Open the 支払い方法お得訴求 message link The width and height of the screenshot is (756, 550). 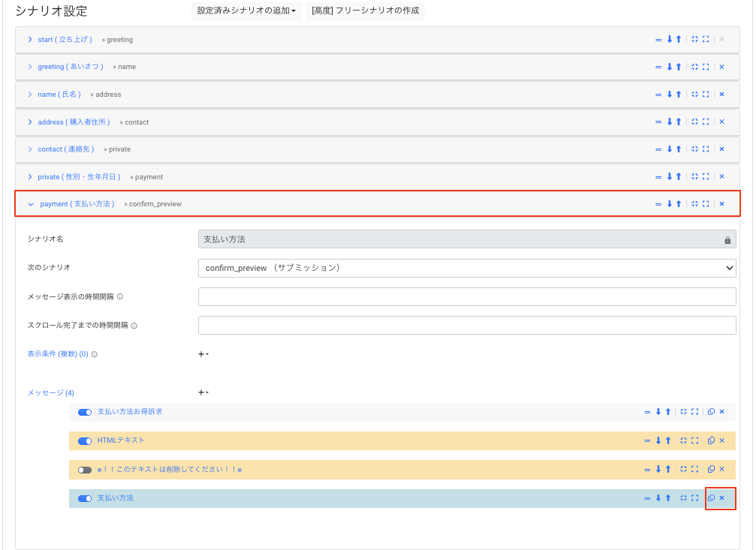[x=130, y=412]
